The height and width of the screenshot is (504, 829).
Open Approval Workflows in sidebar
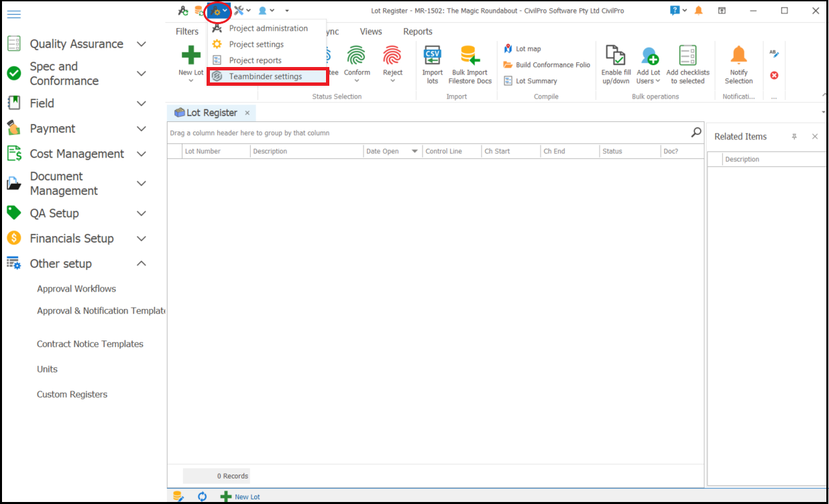click(76, 289)
